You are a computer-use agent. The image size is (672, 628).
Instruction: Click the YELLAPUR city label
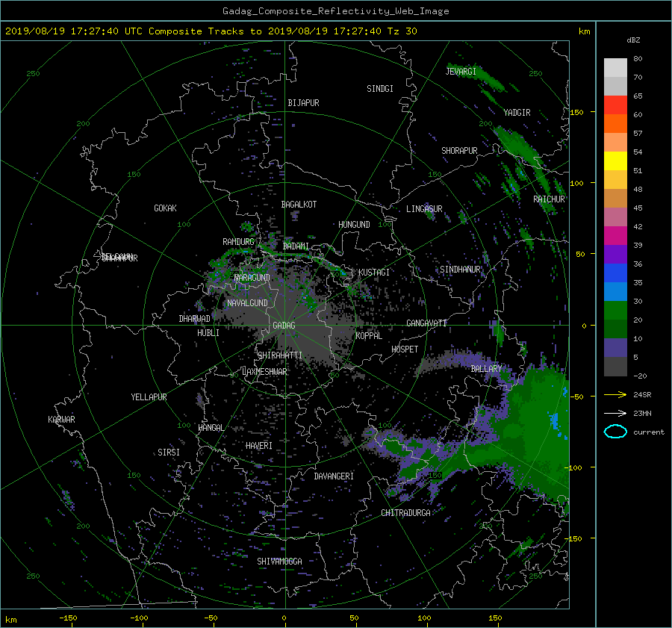click(149, 397)
